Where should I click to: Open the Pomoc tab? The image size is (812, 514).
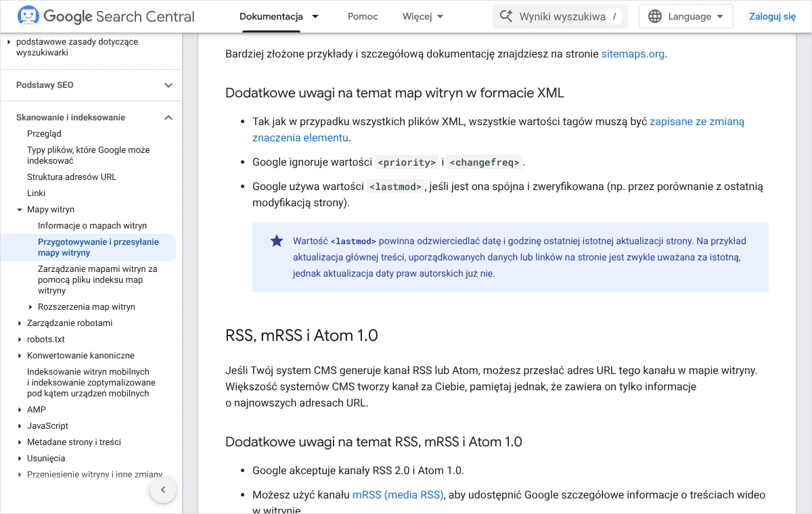tap(363, 16)
